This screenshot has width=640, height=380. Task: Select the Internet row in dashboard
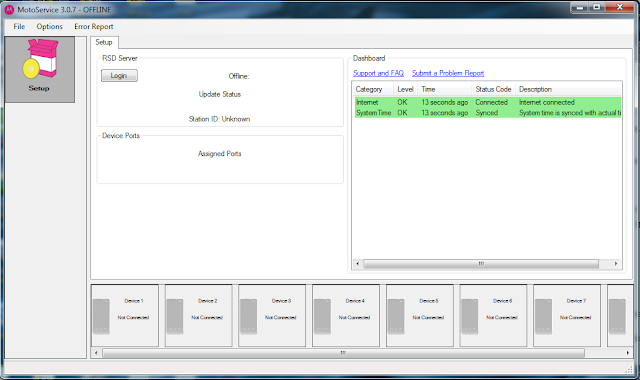488,102
